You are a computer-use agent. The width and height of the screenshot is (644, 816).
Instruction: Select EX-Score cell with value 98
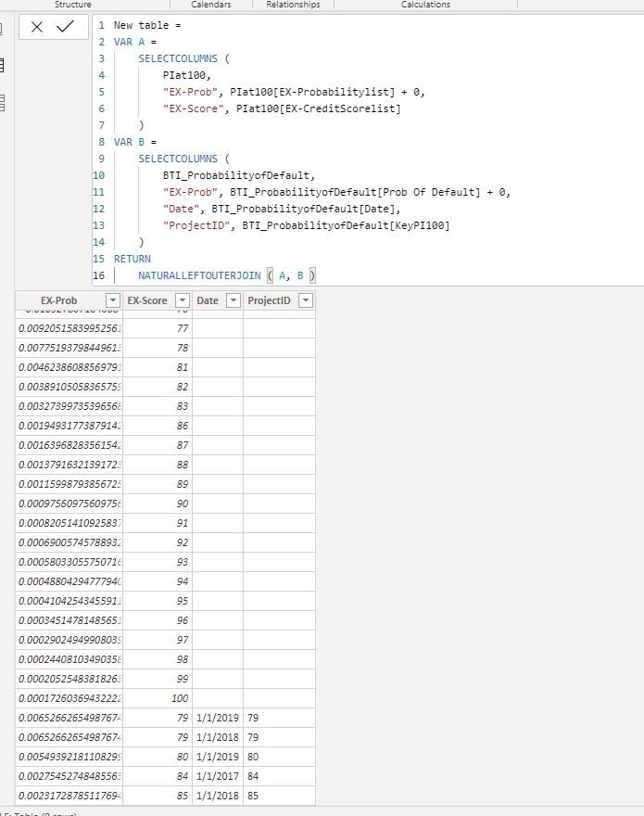pos(158,659)
